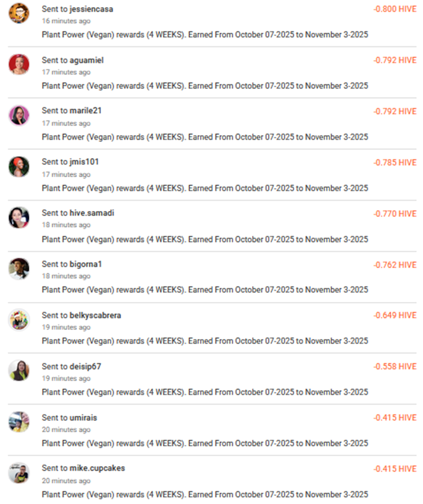423x504 pixels.
Task: Select belkyscabrera's profile avatar
Action: [x=19, y=320]
